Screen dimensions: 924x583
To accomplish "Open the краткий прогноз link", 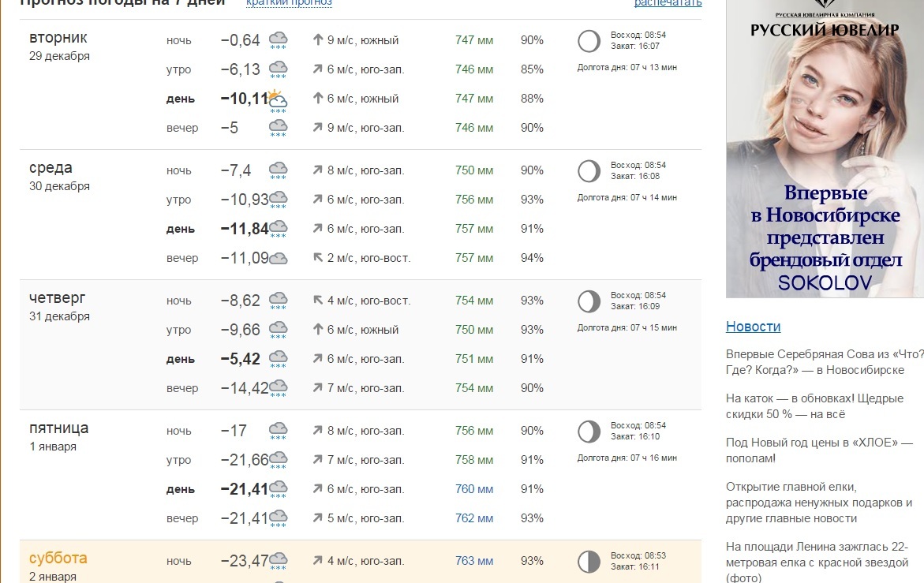I will click(289, 2).
